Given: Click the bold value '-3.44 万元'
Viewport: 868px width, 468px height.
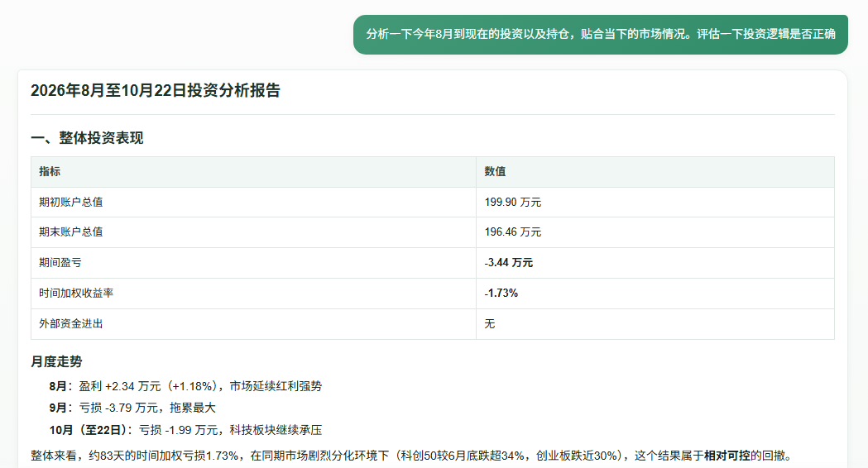Looking at the screenshot, I should pos(508,263).
